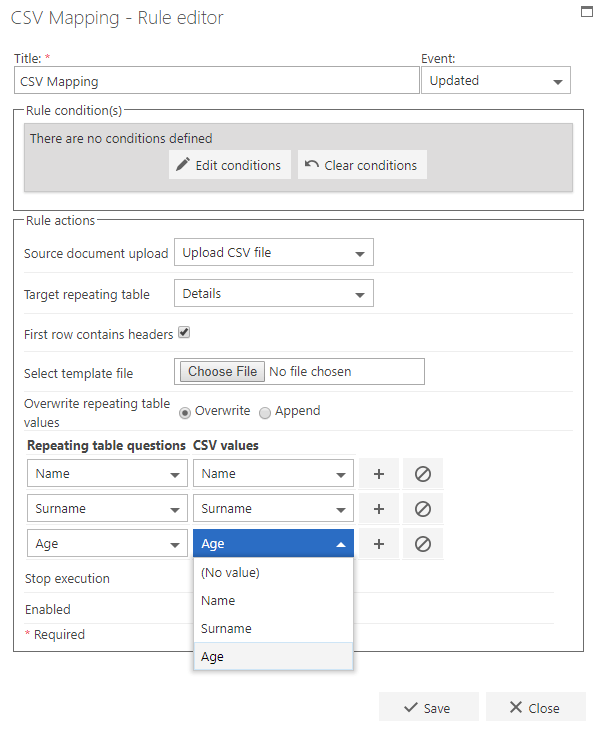Screen dimensions: 598x735
Task: Open the Name repeating table question dropdown
Action: pos(107,473)
